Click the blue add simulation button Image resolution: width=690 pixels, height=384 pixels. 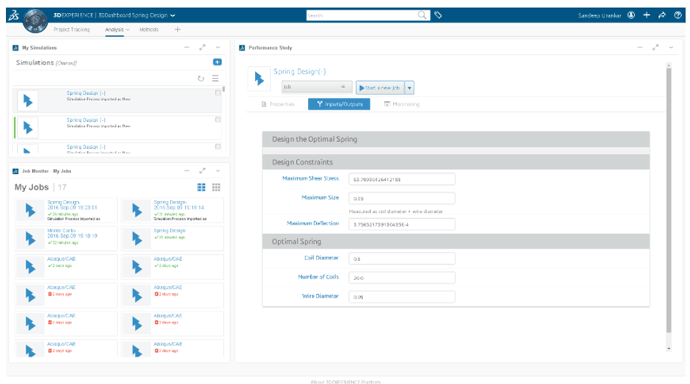[217, 62]
